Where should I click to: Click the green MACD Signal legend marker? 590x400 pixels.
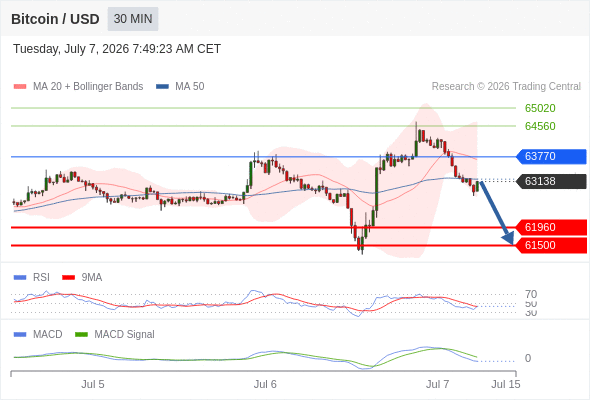81,335
